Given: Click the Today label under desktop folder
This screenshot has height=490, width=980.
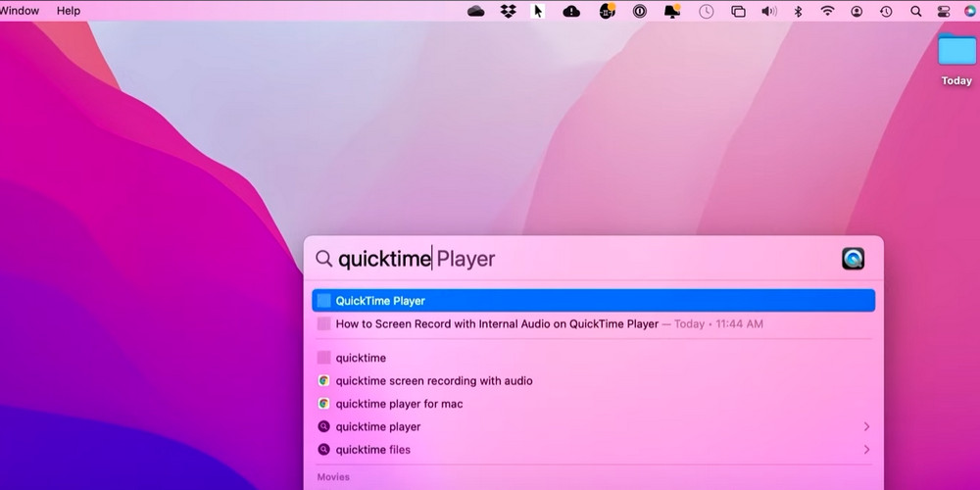Looking at the screenshot, I should tap(956, 80).
